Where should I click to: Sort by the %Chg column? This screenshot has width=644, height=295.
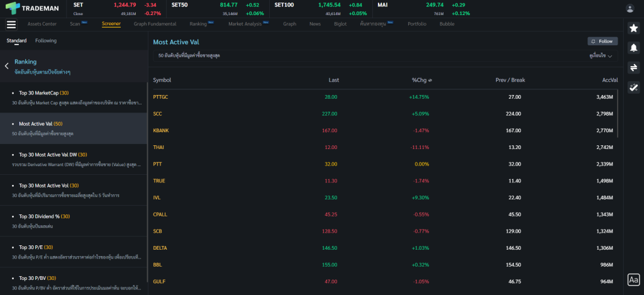pyautogui.click(x=421, y=81)
